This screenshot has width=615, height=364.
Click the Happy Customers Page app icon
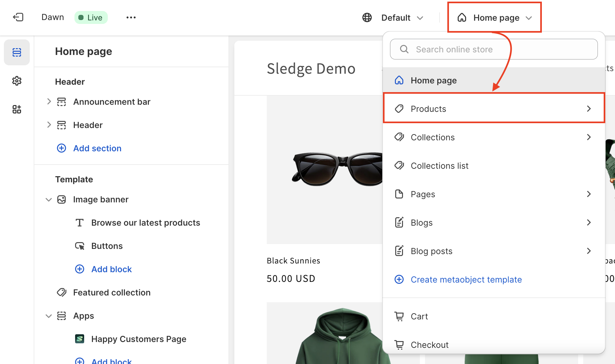pyautogui.click(x=80, y=339)
